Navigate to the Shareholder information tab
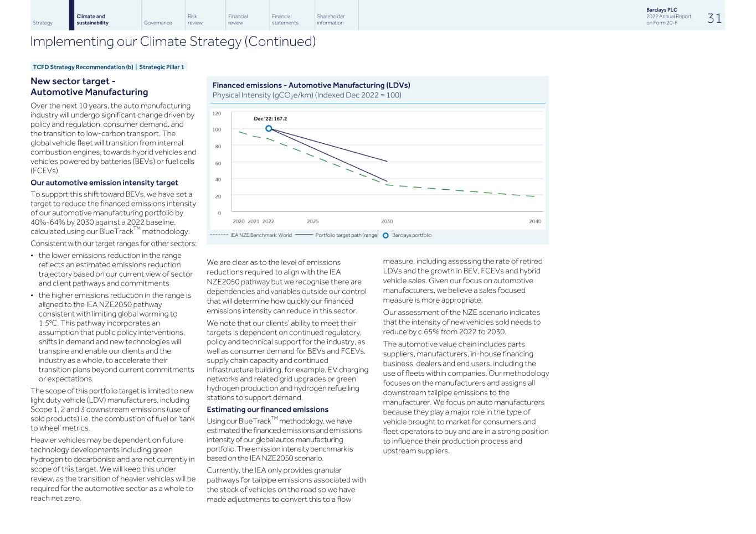Viewport: 756px width, 534px height. (331, 20)
